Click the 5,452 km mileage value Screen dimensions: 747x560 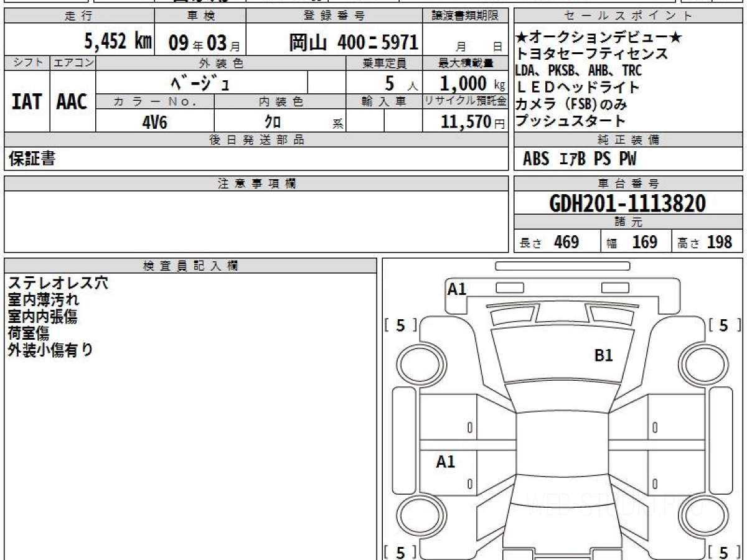[118, 42]
